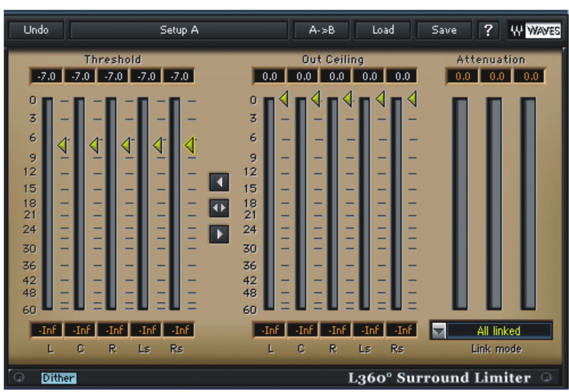Image resolution: width=569 pixels, height=392 pixels.
Task: Select the R channel threshold value field
Action: (x=113, y=76)
